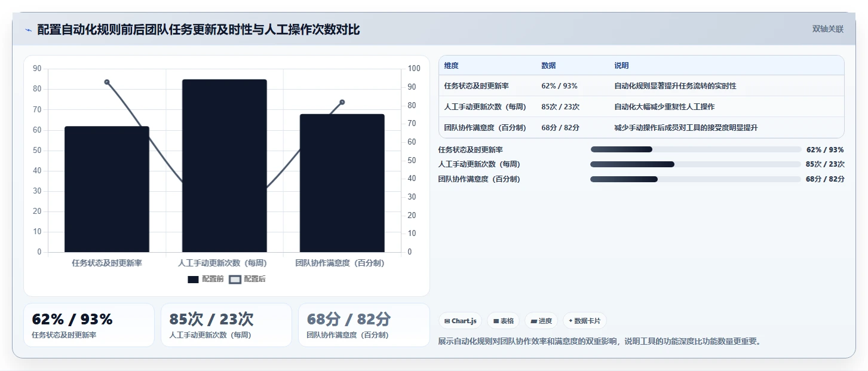Image resolution: width=868 pixels, height=371 pixels.
Task: Click progress value 62% / 93%
Action: coord(825,150)
